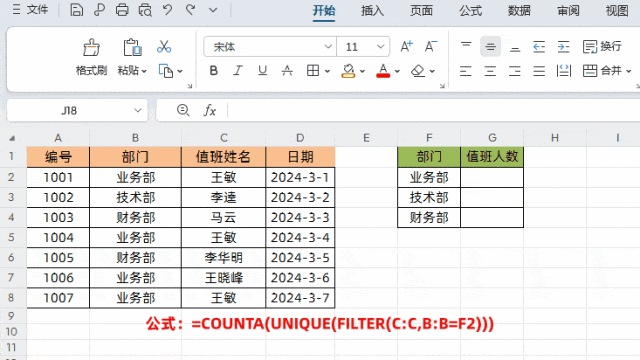
Task: Click the Copy icon
Action: 166,71
